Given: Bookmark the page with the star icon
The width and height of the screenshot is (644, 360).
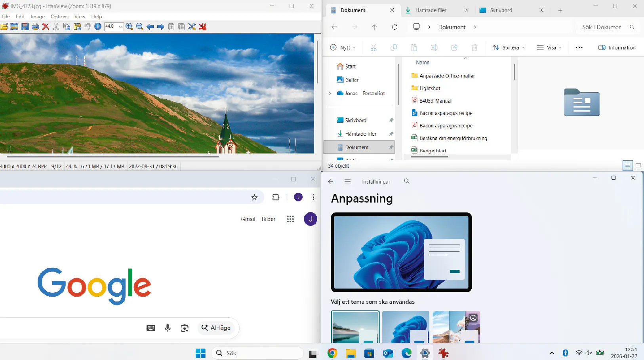Looking at the screenshot, I should pos(254,197).
